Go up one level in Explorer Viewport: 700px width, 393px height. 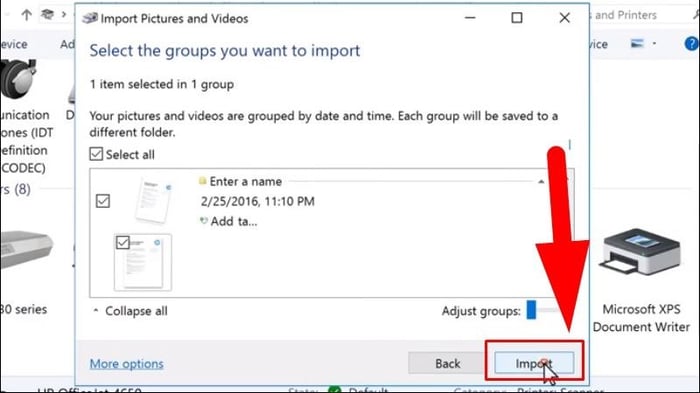pos(26,15)
